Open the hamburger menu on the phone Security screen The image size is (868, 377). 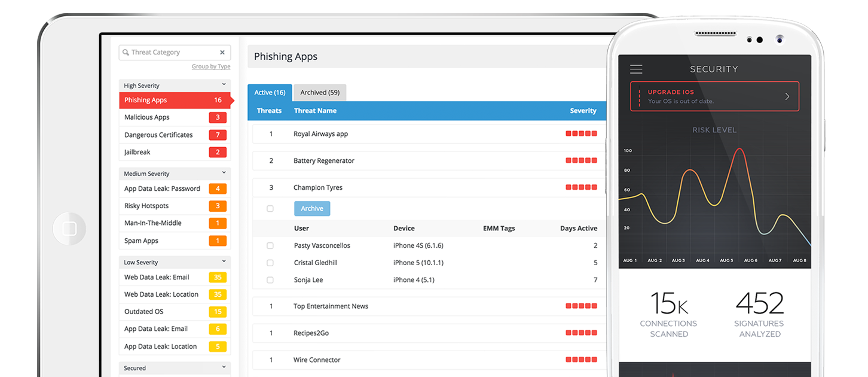click(636, 69)
